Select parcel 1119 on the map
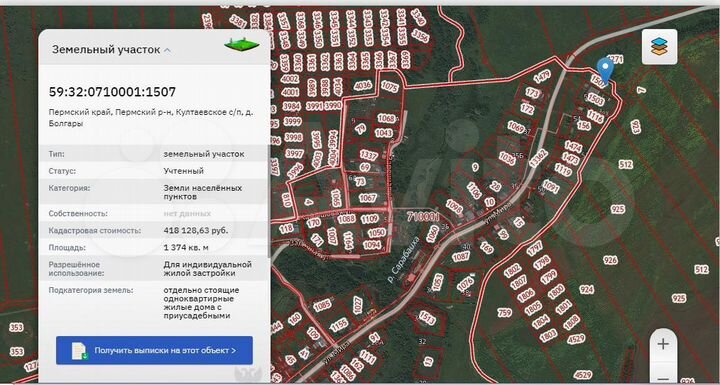 563,170
